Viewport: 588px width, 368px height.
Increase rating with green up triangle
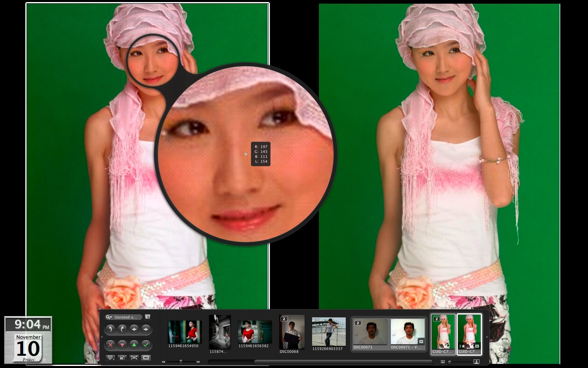(134, 345)
